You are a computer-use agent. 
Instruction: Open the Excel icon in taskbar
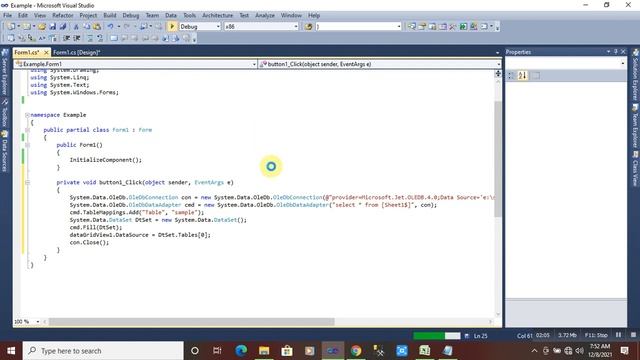424,351
